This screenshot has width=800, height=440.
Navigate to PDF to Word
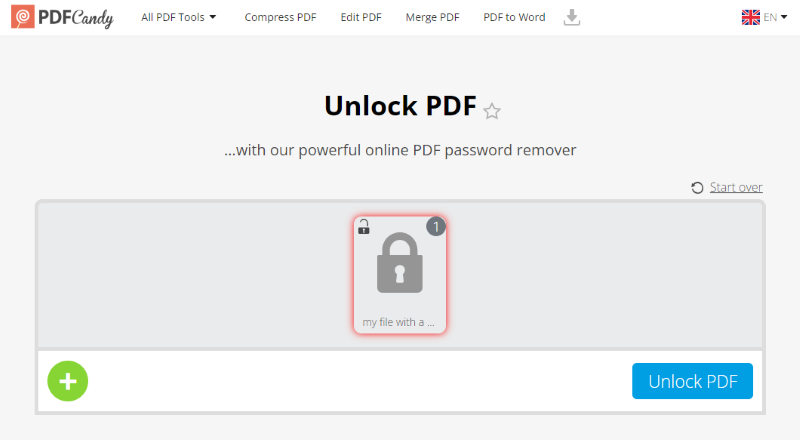(x=514, y=17)
